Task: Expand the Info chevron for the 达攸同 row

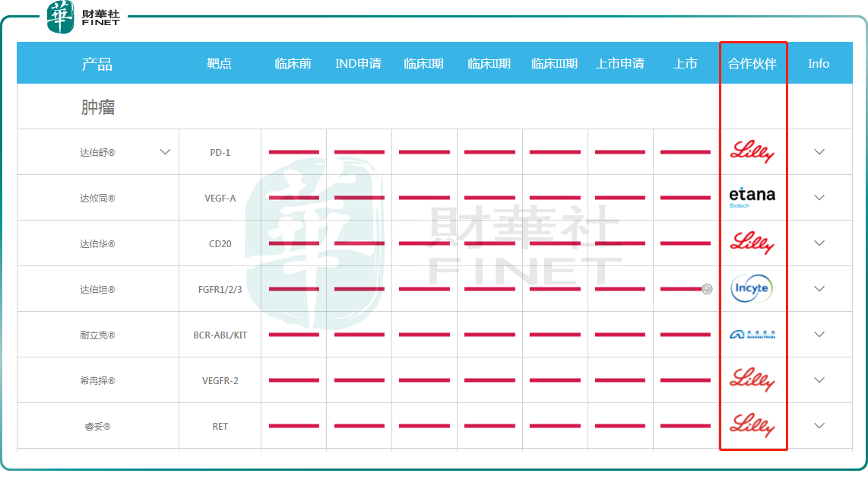Action: (819, 198)
